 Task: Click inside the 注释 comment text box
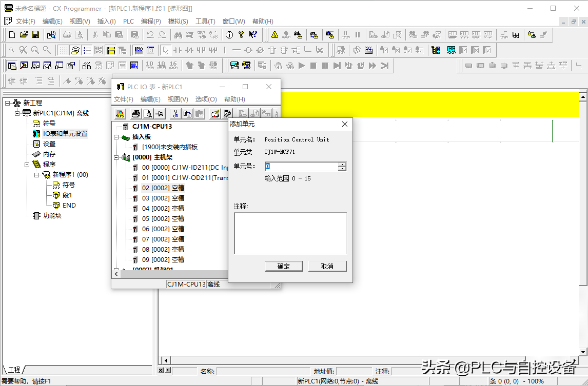pyautogui.click(x=290, y=233)
